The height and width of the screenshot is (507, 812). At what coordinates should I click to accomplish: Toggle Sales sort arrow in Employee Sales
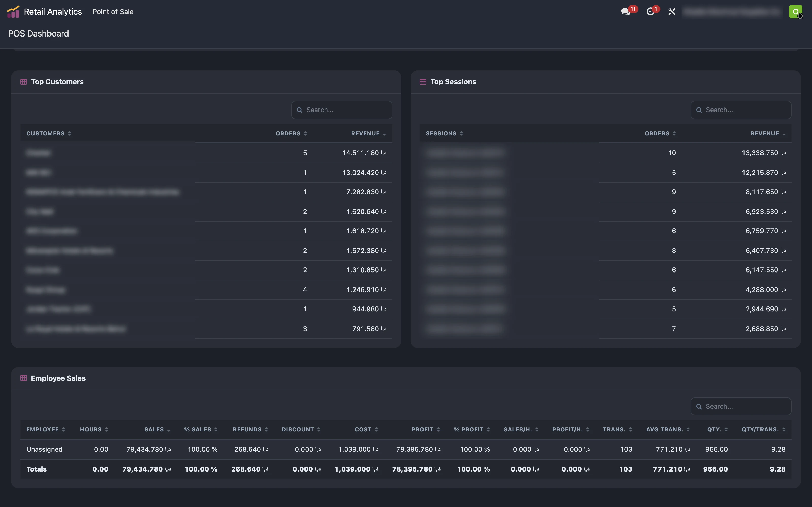click(168, 430)
